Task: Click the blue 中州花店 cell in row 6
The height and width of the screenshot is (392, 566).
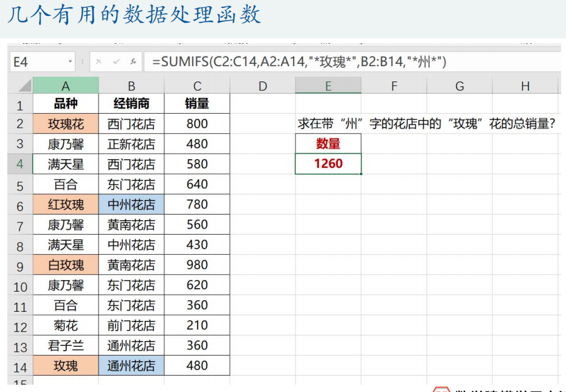Action: 131,205
